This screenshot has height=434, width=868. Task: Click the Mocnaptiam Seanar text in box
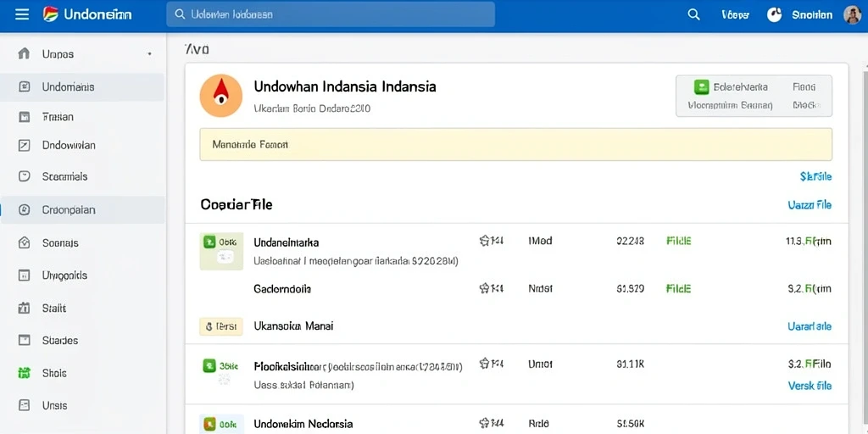pyautogui.click(x=730, y=104)
